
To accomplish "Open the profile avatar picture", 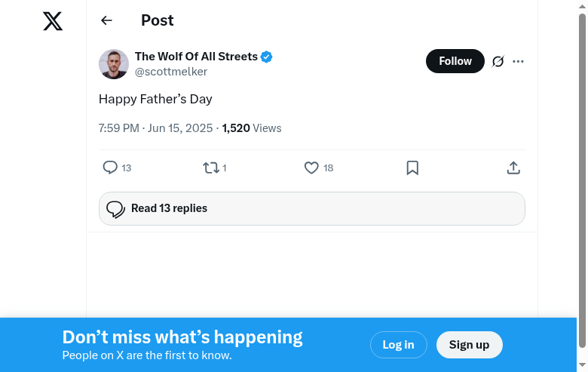I will coord(114,64).
